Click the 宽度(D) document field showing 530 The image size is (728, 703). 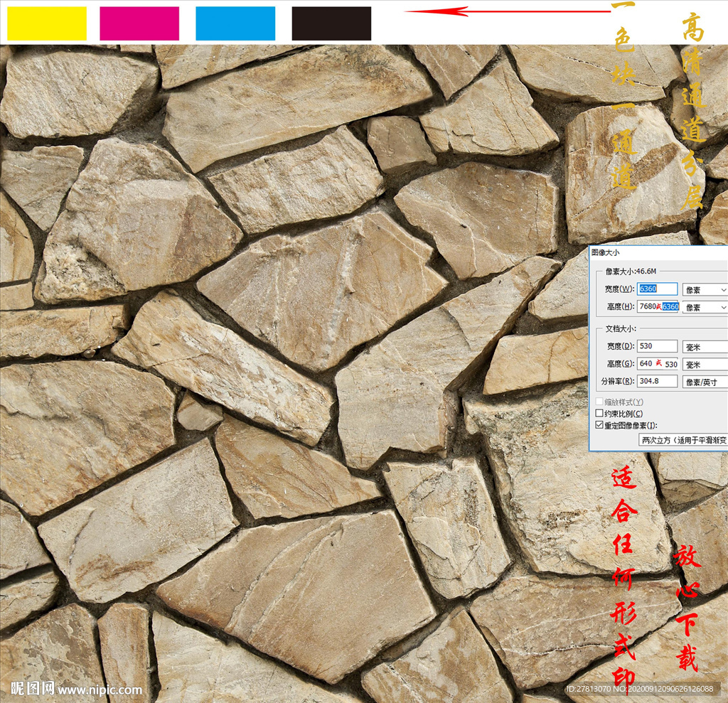click(x=657, y=346)
